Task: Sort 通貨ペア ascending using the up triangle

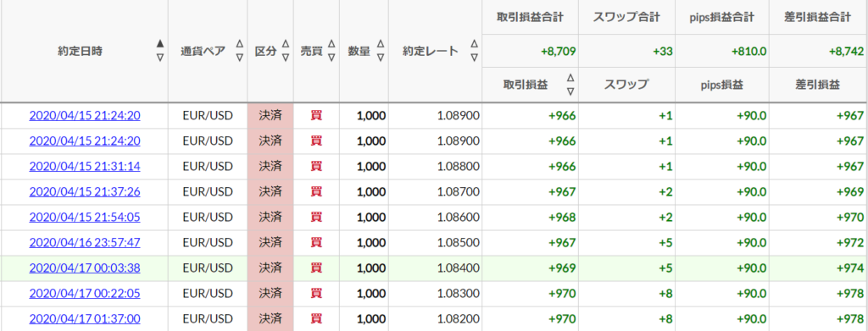Action: pyautogui.click(x=239, y=44)
